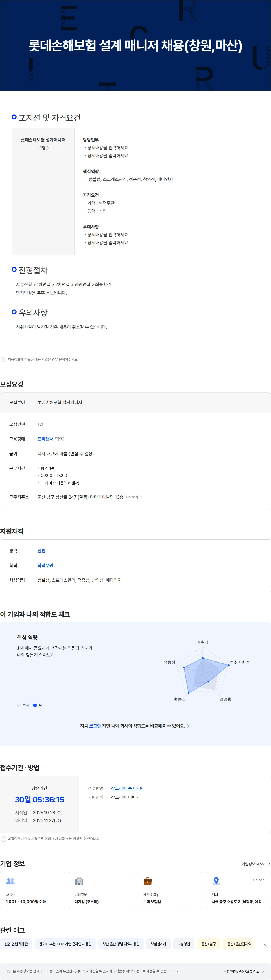Image resolution: width=271 pixels, height=980 pixels.
Task: Select the 보험영업 tag
Action: click(183, 944)
